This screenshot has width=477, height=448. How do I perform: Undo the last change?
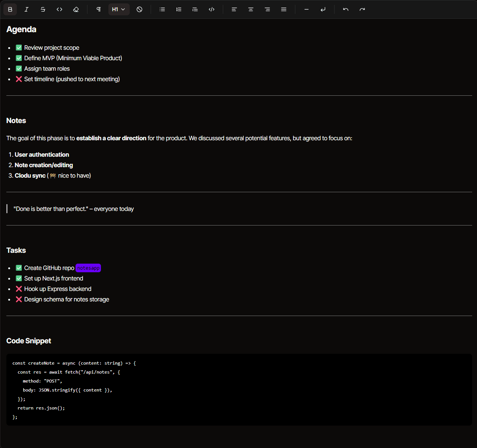(346, 9)
